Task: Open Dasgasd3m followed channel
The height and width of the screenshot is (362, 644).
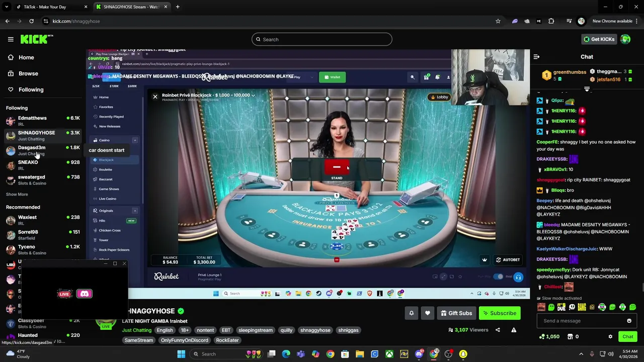Action: tap(43, 150)
